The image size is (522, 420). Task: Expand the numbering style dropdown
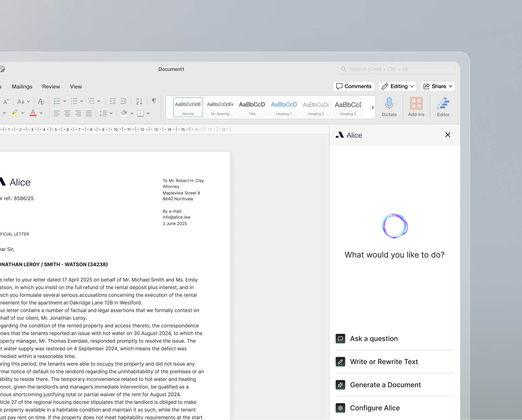(x=82, y=101)
